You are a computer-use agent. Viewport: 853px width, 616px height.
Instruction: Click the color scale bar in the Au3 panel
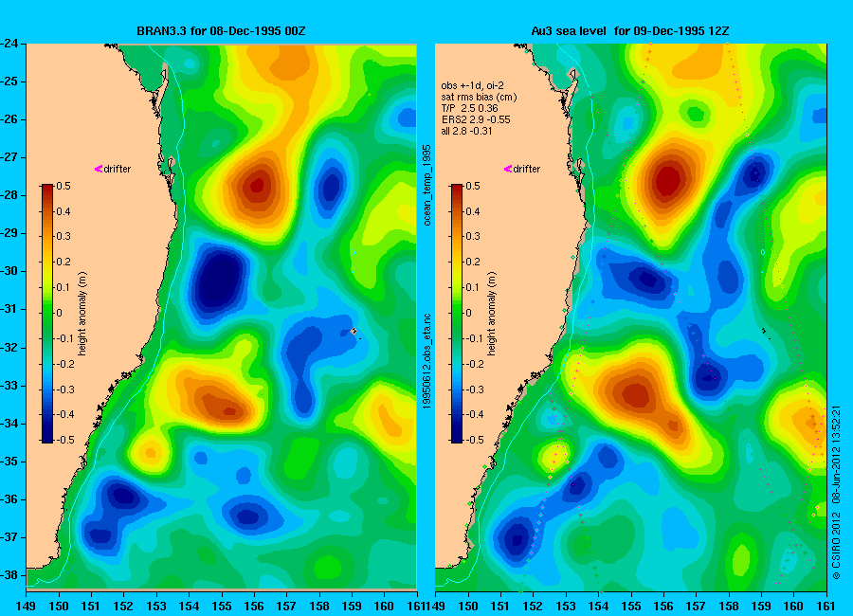tap(457, 314)
